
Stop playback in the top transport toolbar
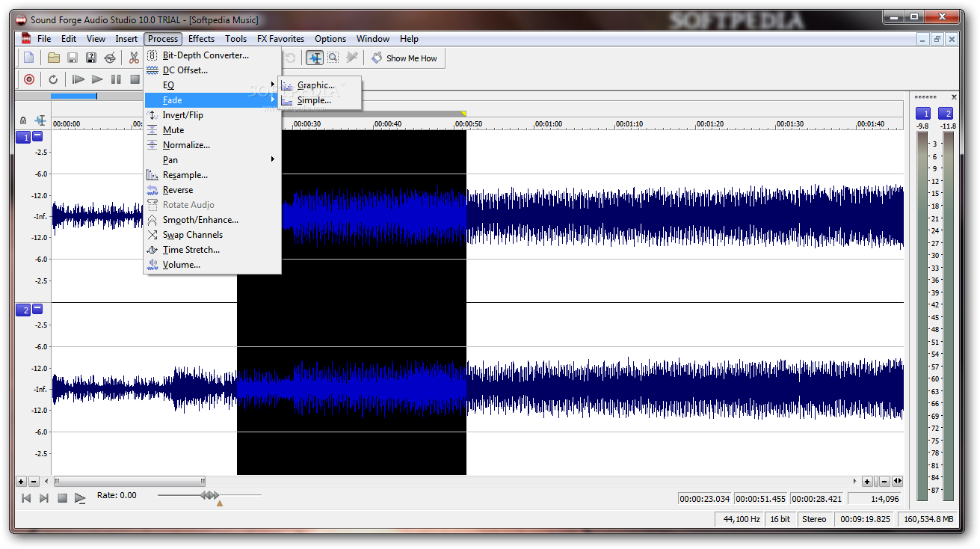(x=135, y=79)
